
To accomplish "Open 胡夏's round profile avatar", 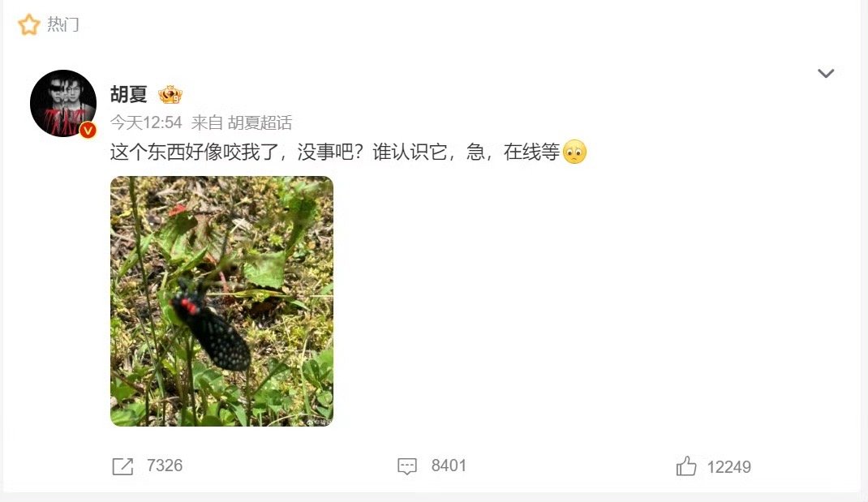I will 63,103.
